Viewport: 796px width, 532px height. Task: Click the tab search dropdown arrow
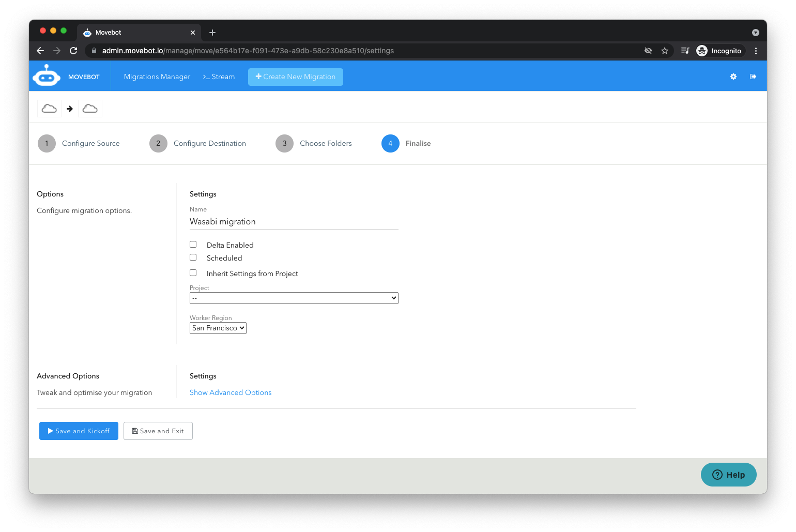[x=755, y=33]
